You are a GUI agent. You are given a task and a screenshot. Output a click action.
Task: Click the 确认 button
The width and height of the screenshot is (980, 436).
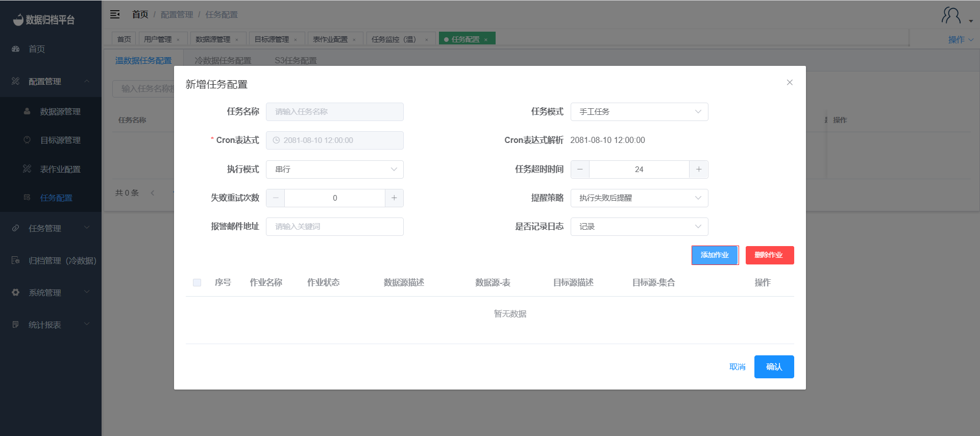(x=774, y=367)
